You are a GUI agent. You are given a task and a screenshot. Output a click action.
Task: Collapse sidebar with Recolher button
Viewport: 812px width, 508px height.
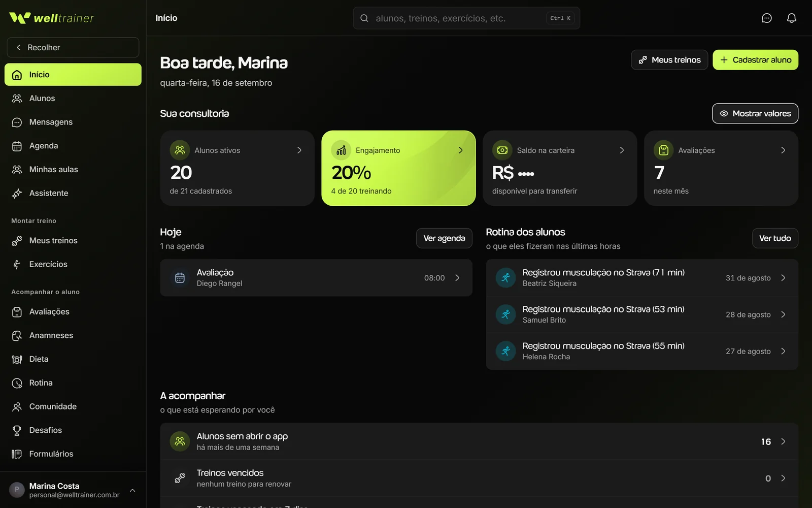(73, 47)
